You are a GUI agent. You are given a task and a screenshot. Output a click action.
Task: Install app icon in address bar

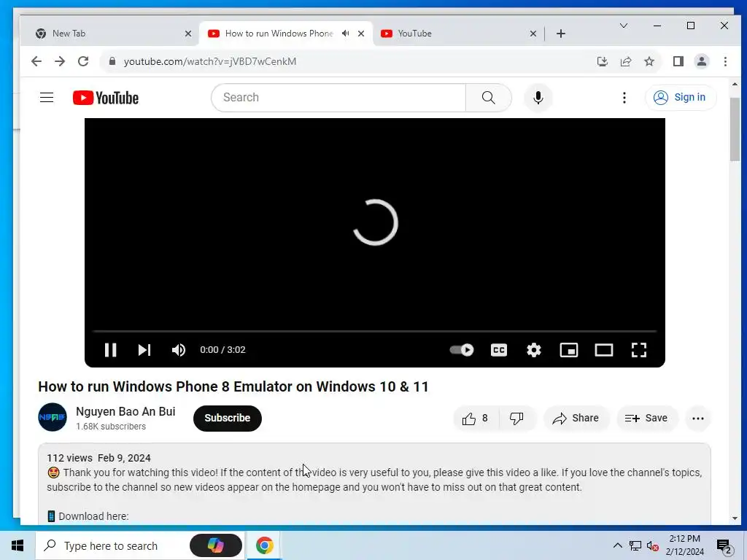602,61
